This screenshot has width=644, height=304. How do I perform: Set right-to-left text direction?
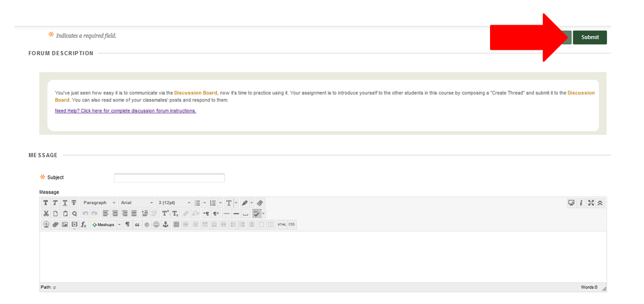point(216,213)
